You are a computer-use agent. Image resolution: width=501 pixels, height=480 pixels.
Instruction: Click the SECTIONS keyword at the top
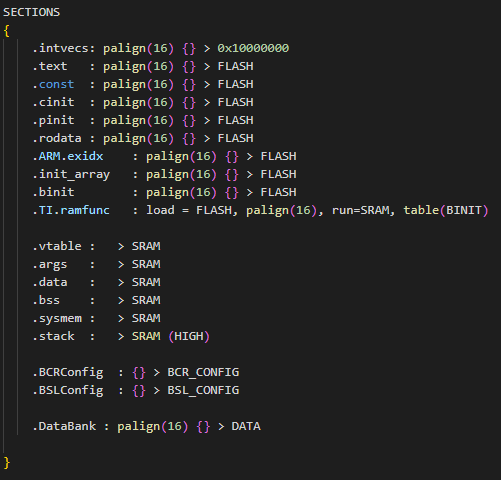[32, 12]
